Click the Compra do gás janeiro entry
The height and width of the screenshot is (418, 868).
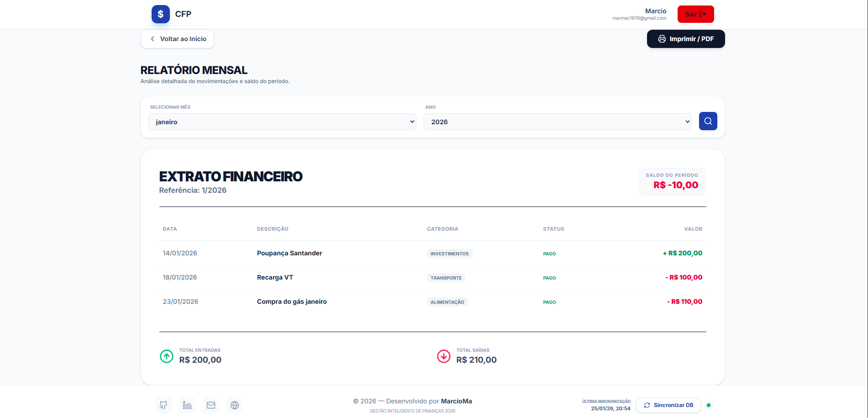pos(292,302)
